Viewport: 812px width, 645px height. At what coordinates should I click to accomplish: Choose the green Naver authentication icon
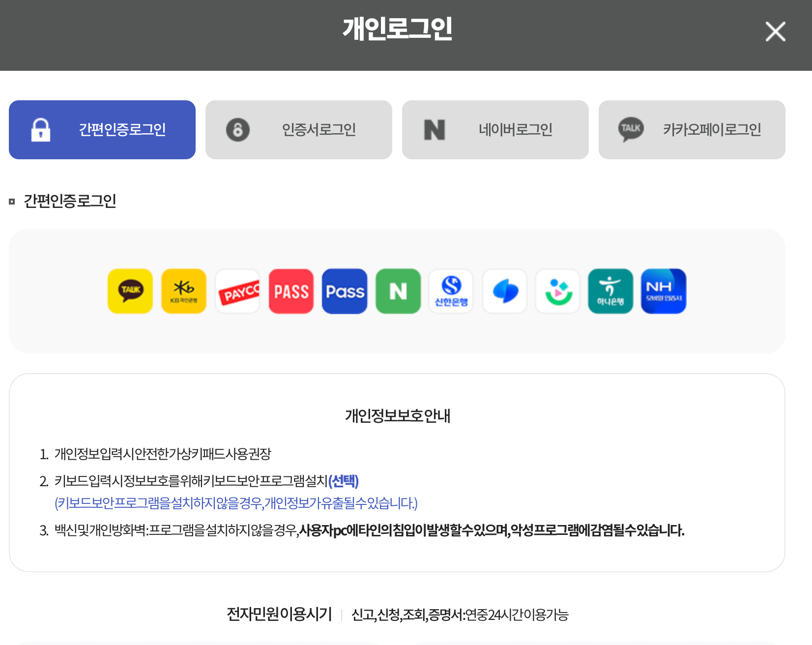398,291
